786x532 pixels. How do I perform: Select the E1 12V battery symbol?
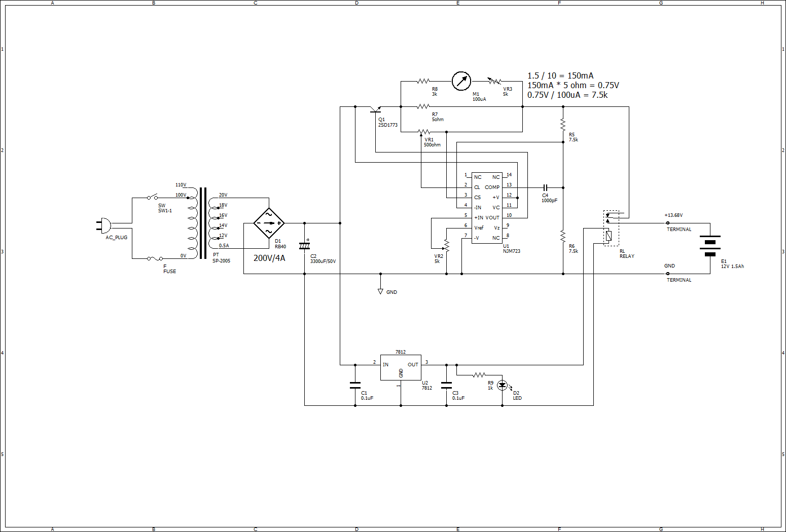(x=709, y=246)
